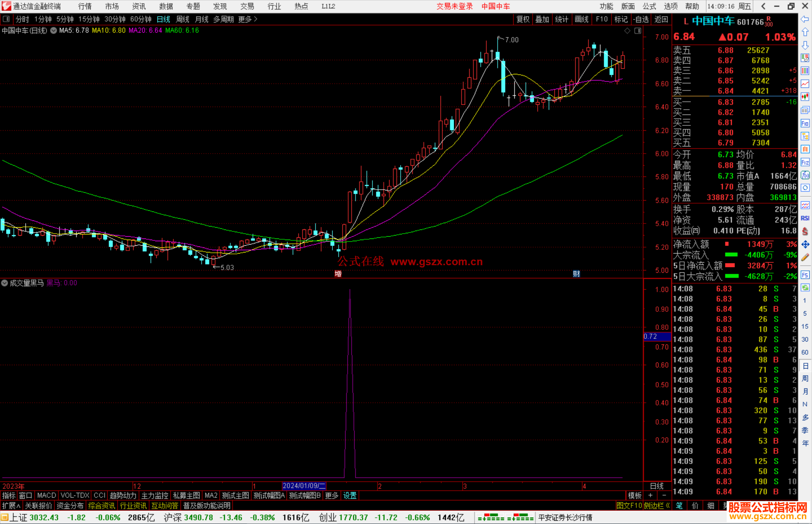Viewport: 812px width, 524px height.
Task: Click the 复权 button
Action: 523,19
